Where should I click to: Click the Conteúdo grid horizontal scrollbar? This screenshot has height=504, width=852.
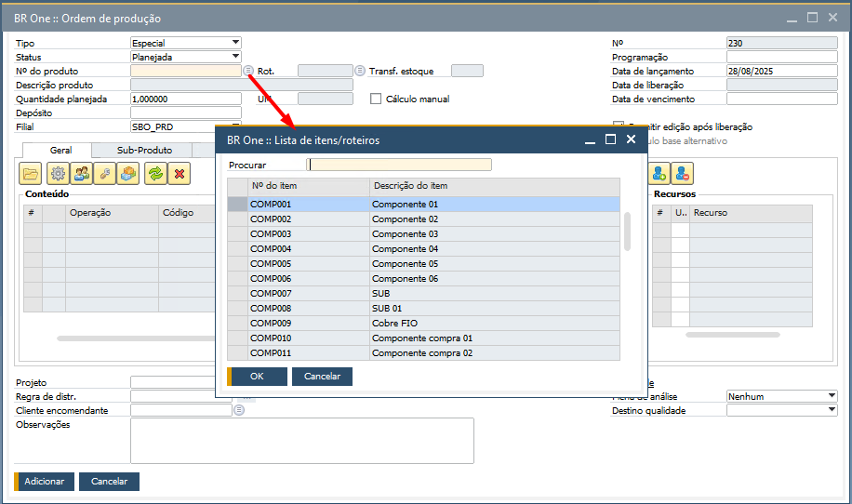click(x=136, y=338)
